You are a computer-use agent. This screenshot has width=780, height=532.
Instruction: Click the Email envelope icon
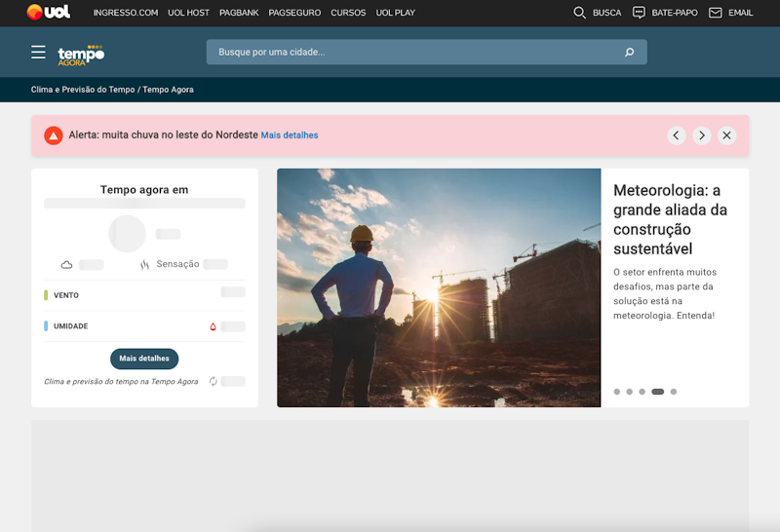click(x=716, y=13)
